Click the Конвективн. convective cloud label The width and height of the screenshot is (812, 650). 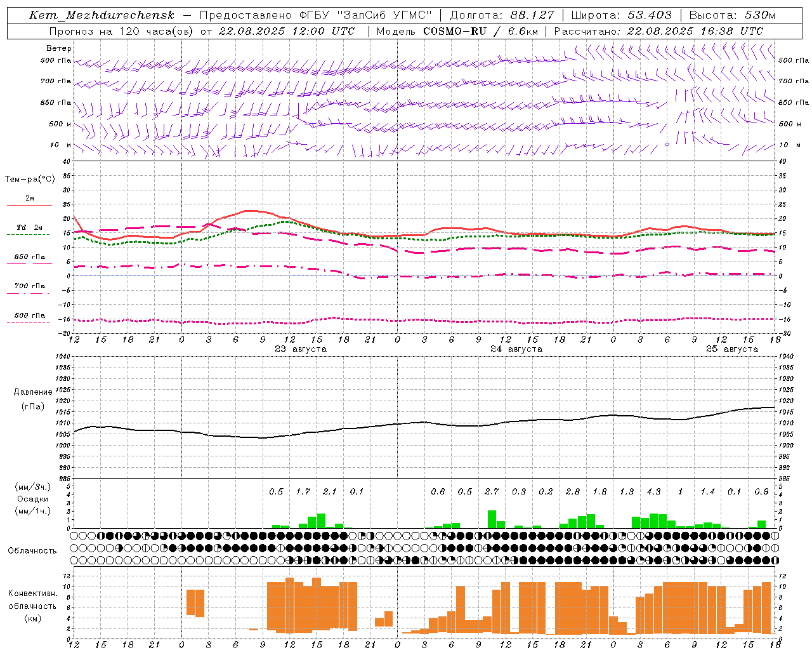[x=32, y=594]
